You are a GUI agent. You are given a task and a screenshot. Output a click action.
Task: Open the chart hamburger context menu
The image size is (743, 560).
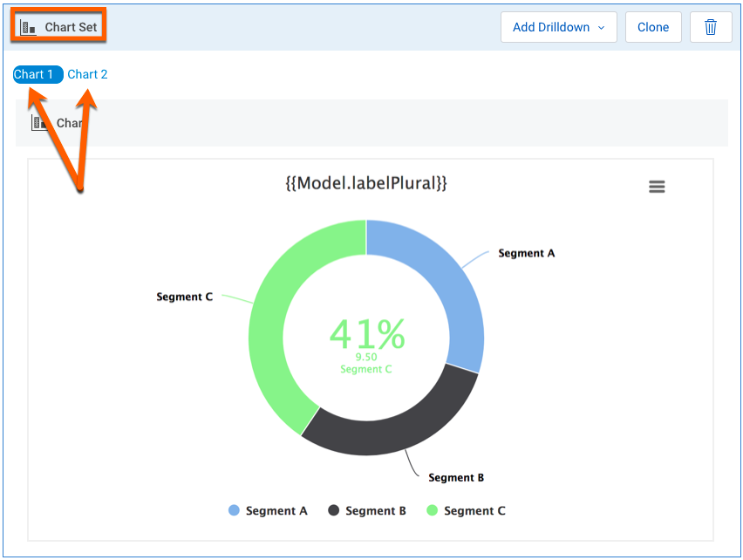pyautogui.click(x=657, y=187)
